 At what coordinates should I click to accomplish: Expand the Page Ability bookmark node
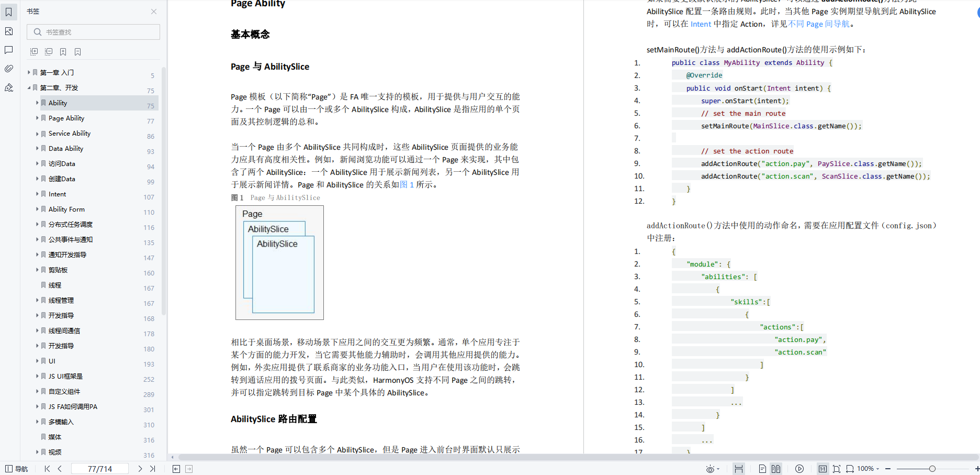[x=37, y=118]
